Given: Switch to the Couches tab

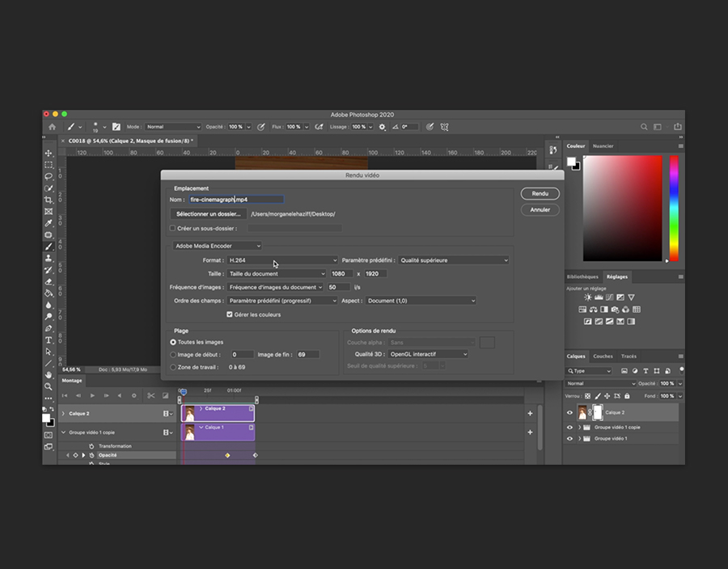Looking at the screenshot, I should (603, 356).
